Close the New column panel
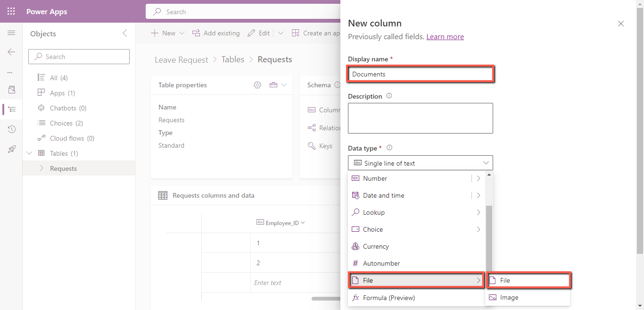This screenshot has width=644, height=310. pyautogui.click(x=621, y=24)
